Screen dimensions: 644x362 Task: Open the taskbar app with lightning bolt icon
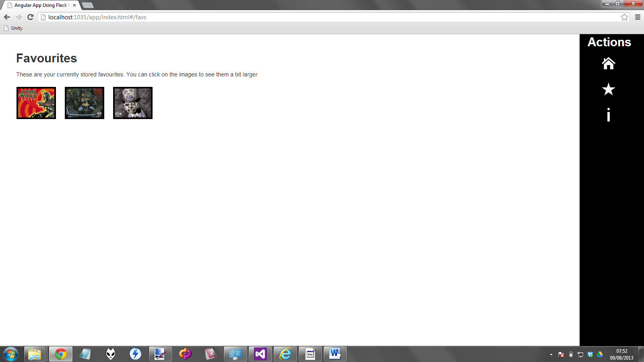136,354
